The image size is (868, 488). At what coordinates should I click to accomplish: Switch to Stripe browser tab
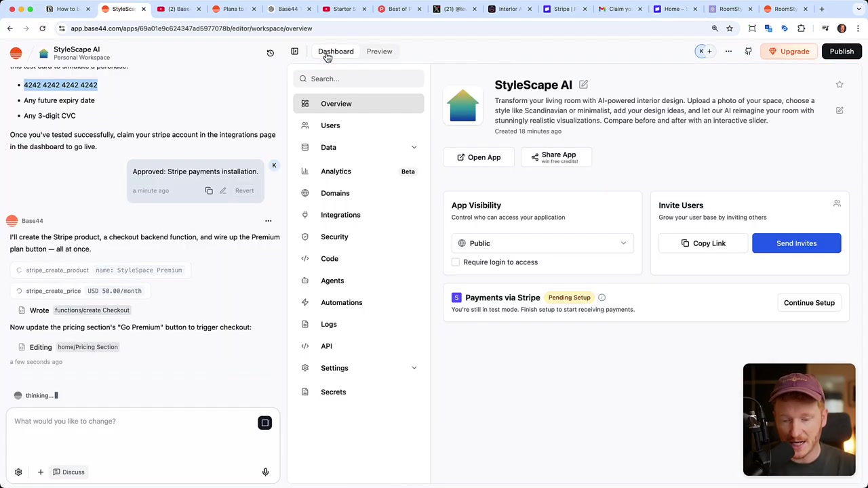click(565, 9)
